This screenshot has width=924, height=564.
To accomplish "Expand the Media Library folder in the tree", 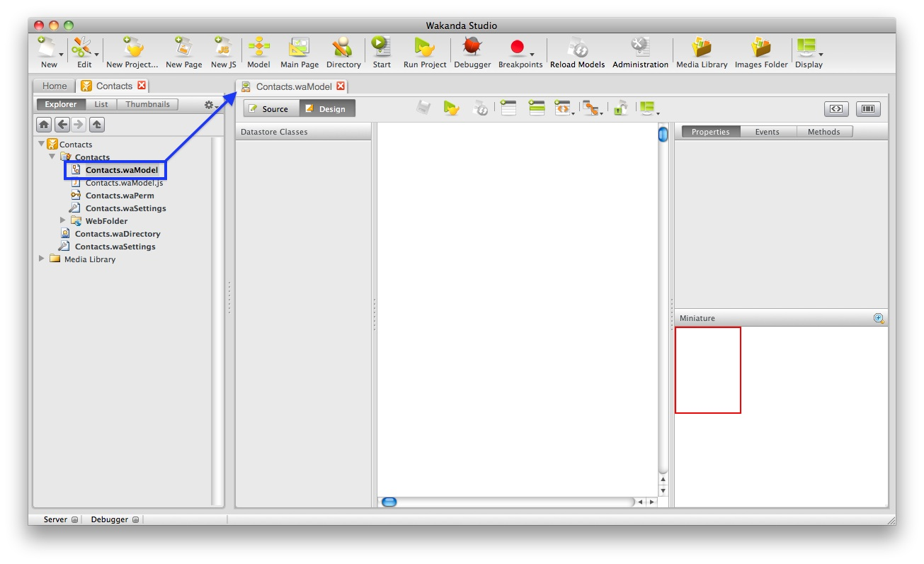I will pos(42,259).
